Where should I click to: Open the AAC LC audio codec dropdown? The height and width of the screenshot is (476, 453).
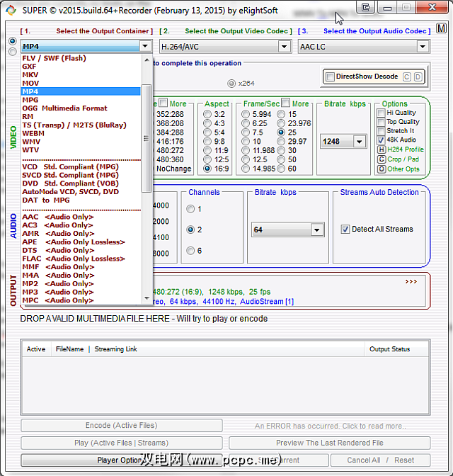pyautogui.click(x=423, y=47)
